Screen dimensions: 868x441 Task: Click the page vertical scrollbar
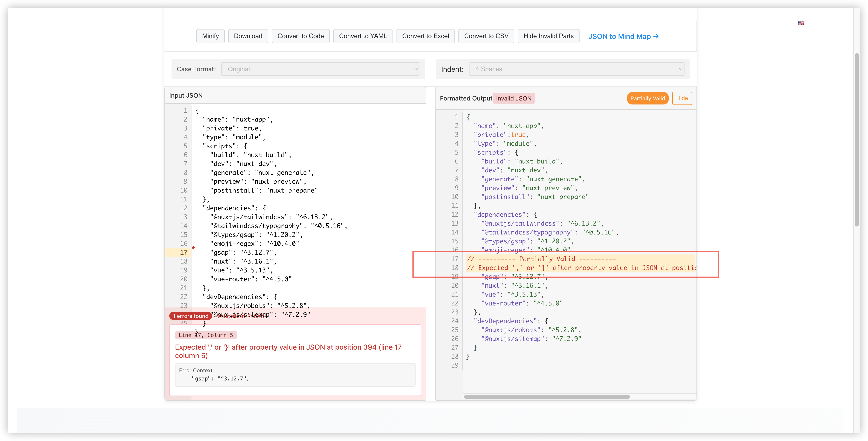[856, 140]
